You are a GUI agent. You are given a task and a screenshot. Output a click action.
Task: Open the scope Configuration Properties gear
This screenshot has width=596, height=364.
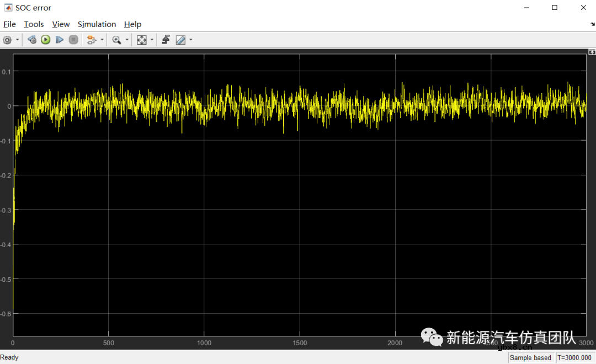(x=7, y=40)
